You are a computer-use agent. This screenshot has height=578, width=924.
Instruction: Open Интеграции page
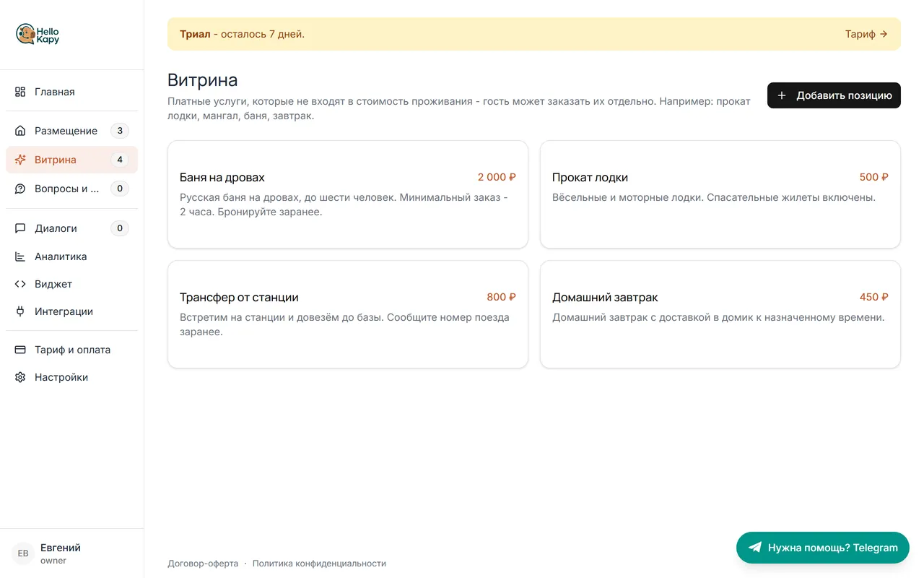pyautogui.click(x=71, y=311)
